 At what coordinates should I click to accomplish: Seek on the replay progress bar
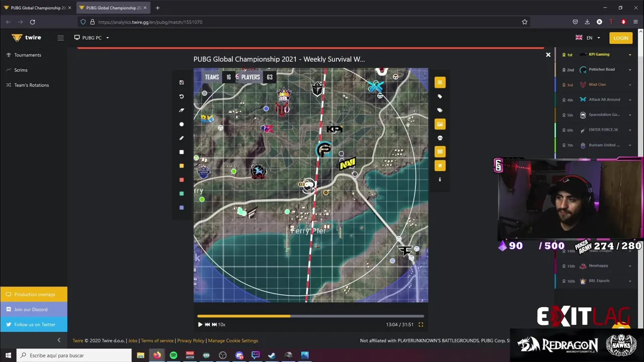coord(310,316)
